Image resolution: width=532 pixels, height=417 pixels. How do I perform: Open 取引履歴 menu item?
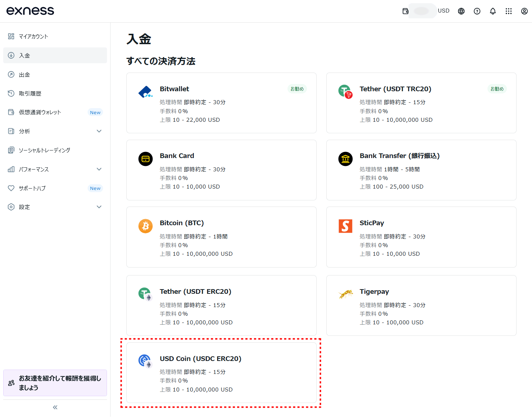[55, 93]
